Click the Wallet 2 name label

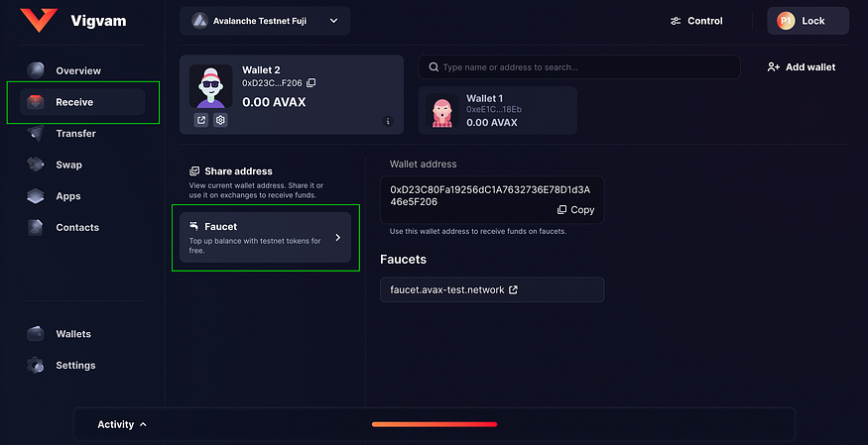261,70
